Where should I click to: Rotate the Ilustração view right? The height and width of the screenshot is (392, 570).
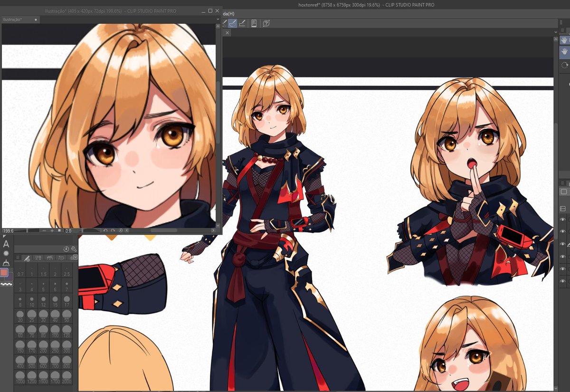(x=113, y=230)
